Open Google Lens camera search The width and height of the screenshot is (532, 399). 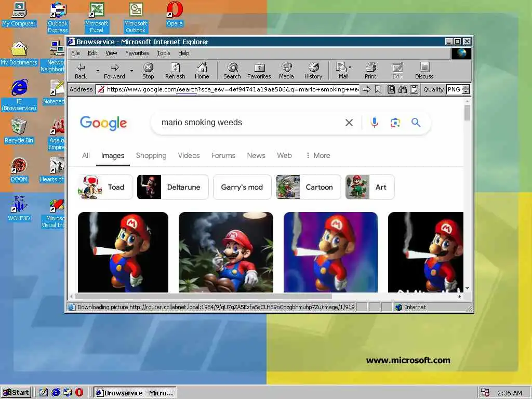coord(395,123)
